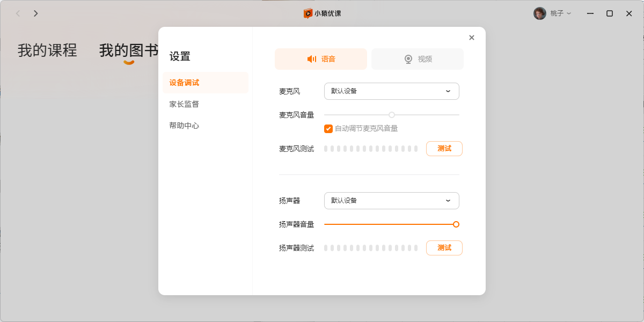The image size is (644, 322).
Task: Open the 麦克风 device dropdown
Action: pos(391,91)
